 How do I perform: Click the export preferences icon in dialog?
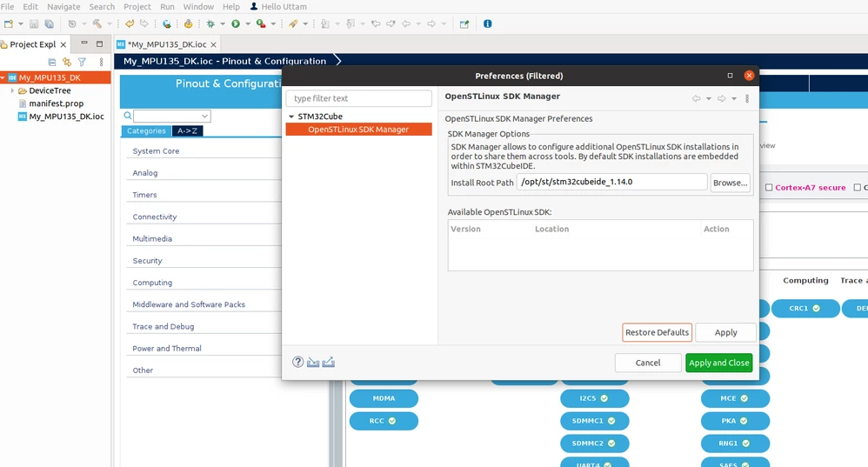click(x=328, y=363)
